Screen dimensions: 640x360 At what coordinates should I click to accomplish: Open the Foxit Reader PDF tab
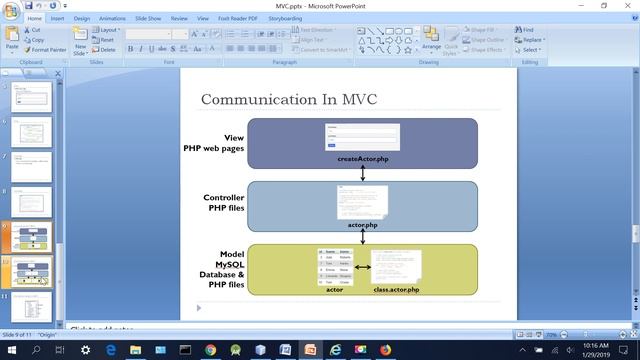point(238,18)
